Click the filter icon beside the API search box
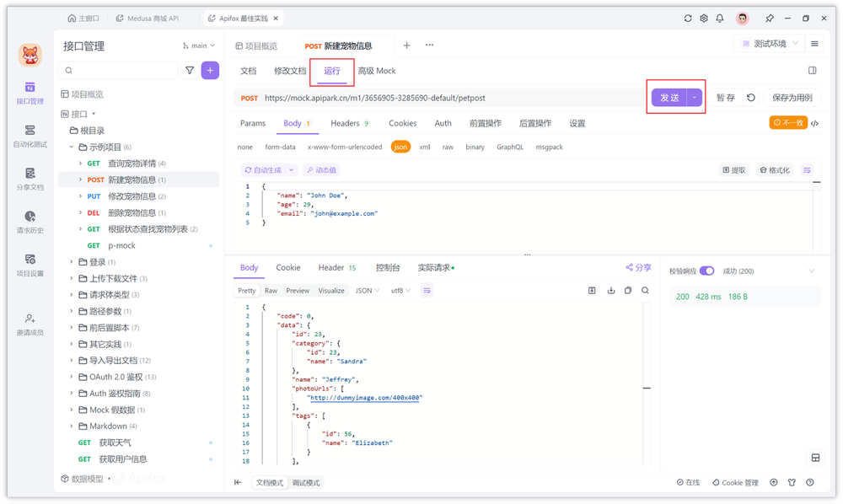The width and height of the screenshot is (843, 504). [190, 70]
